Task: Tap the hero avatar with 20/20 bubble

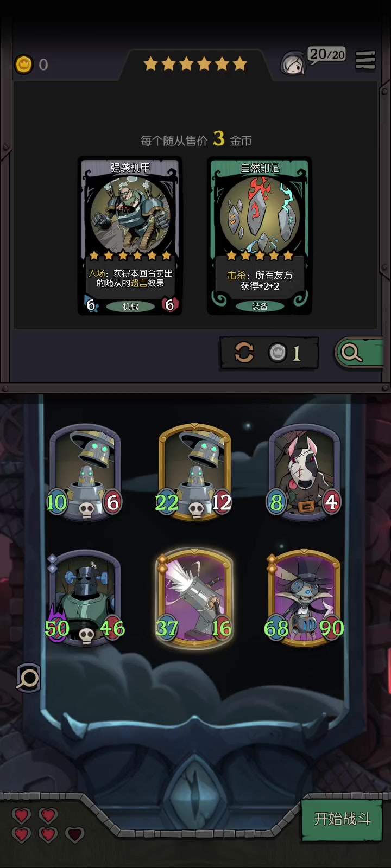Action: point(293,64)
